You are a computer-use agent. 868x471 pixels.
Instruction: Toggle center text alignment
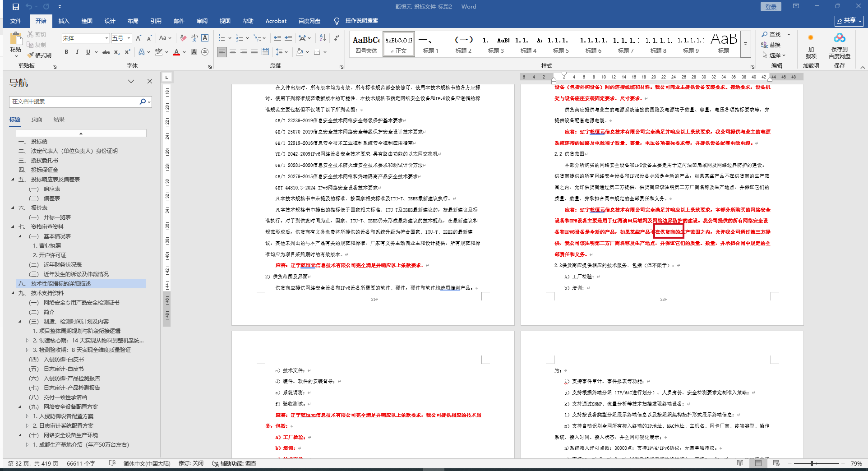(x=233, y=52)
